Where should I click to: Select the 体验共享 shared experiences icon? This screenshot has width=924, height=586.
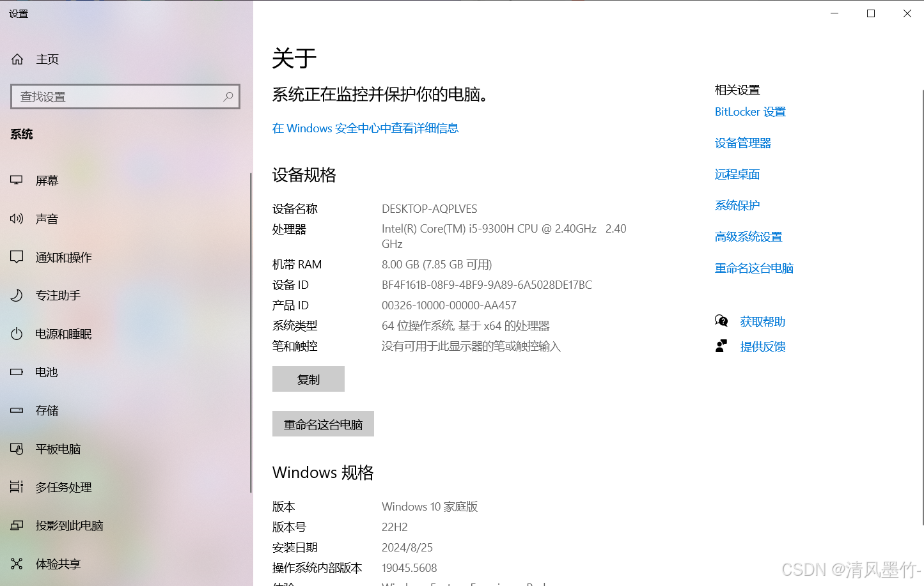click(x=17, y=564)
